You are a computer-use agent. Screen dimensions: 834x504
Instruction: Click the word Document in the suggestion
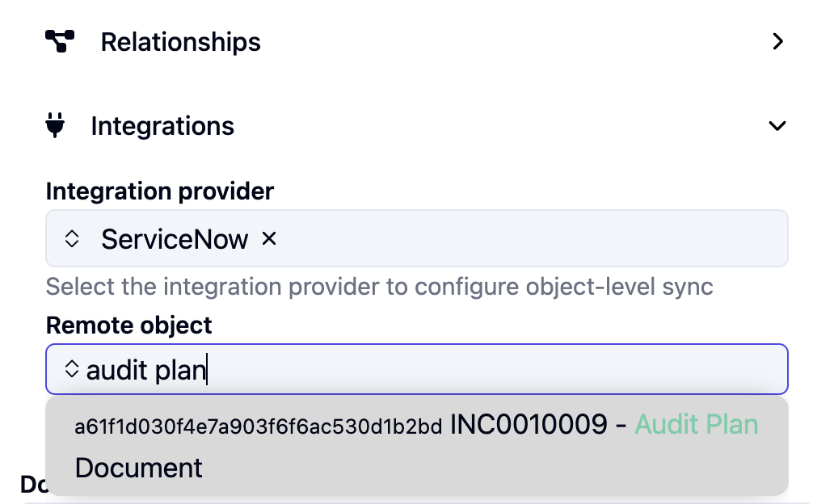tap(138, 468)
